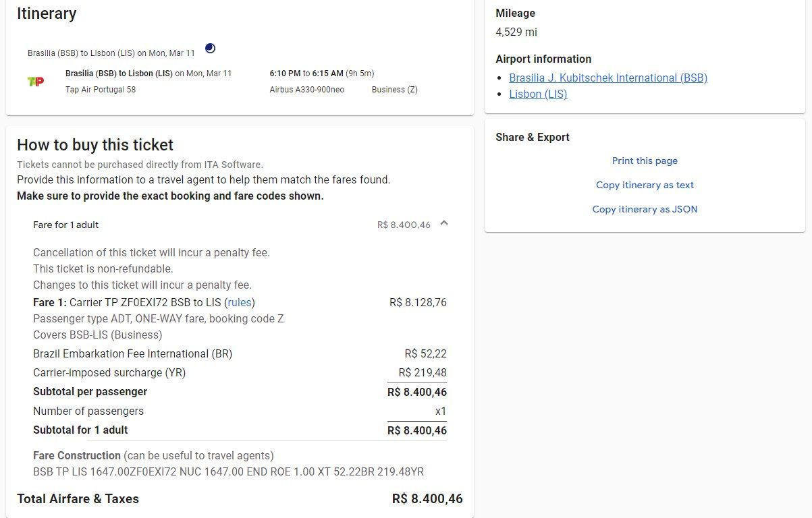Select the Fare Construction code line
812x518 pixels.
click(x=228, y=472)
